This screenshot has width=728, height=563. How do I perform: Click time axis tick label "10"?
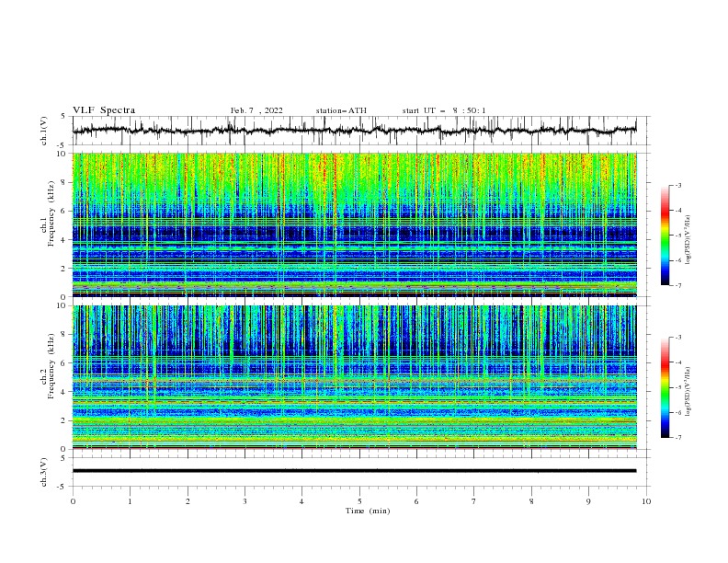[646, 501]
